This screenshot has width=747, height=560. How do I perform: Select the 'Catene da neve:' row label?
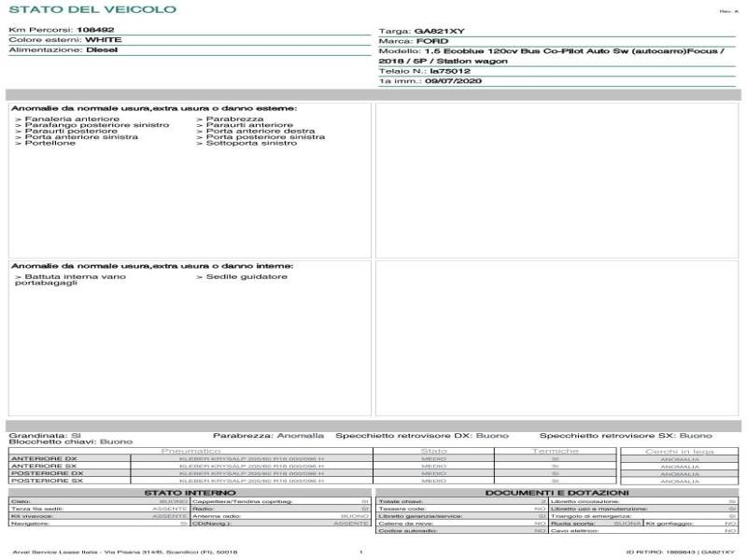406,524
